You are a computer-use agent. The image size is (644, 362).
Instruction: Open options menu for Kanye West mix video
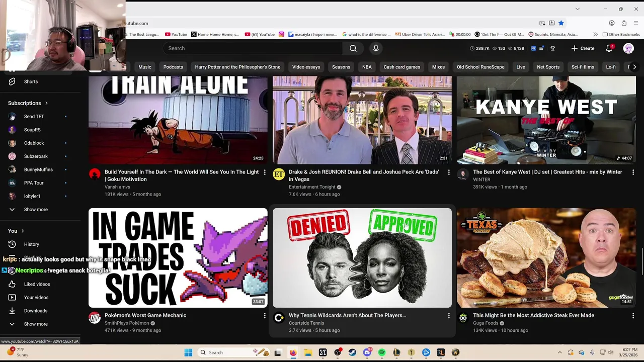[x=633, y=172]
